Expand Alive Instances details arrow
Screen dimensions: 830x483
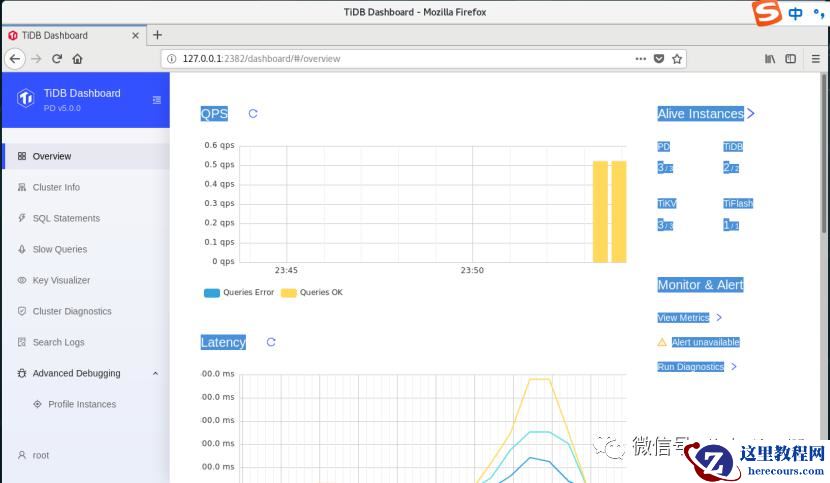click(x=751, y=114)
